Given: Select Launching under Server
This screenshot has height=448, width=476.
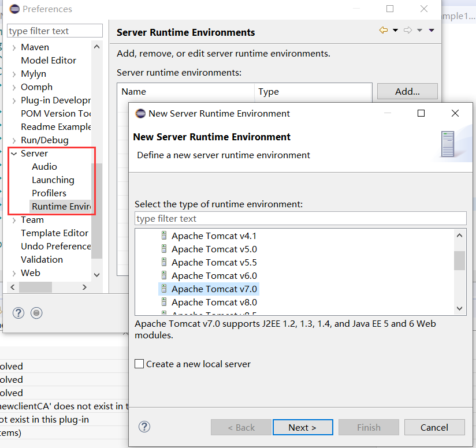Looking at the screenshot, I should 53,180.
